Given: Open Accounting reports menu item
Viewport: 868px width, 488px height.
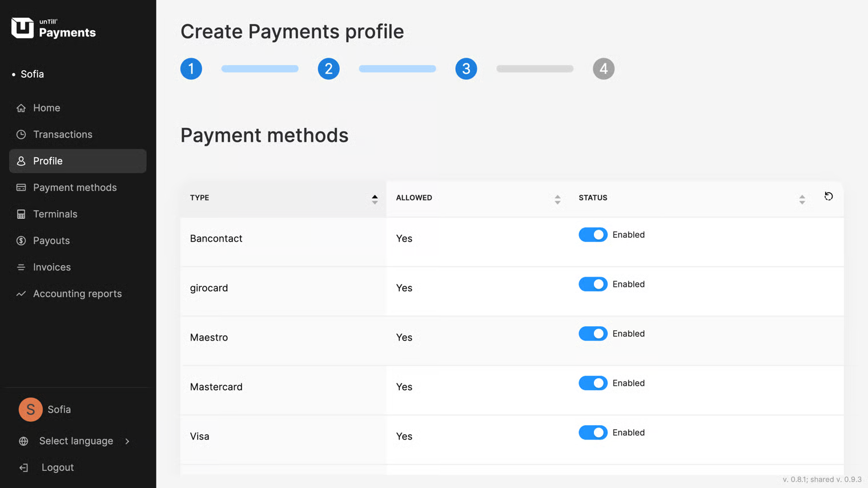Looking at the screenshot, I should pyautogui.click(x=77, y=294).
